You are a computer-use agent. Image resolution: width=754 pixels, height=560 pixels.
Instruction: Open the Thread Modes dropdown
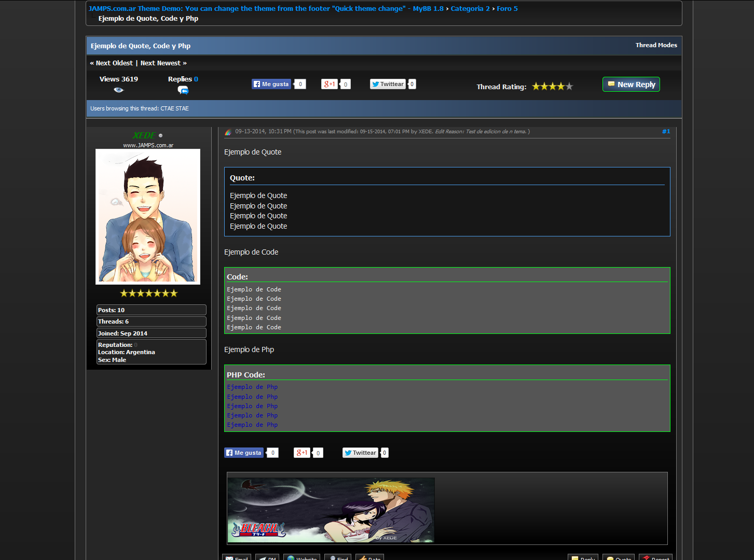(x=656, y=45)
